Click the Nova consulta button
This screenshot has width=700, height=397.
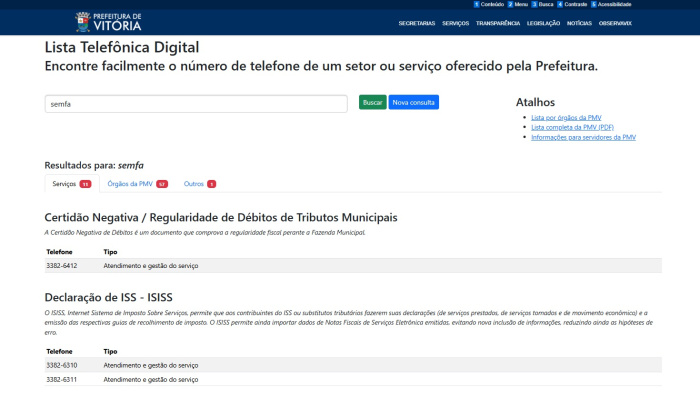click(x=413, y=102)
